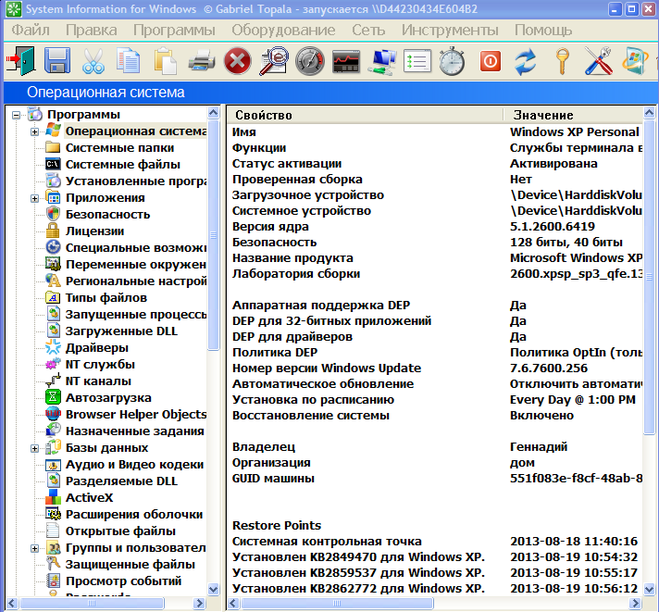The height and width of the screenshot is (612, 659).
Task: Open the CPU usage monitor graph icon
Action: click(346, 62)
